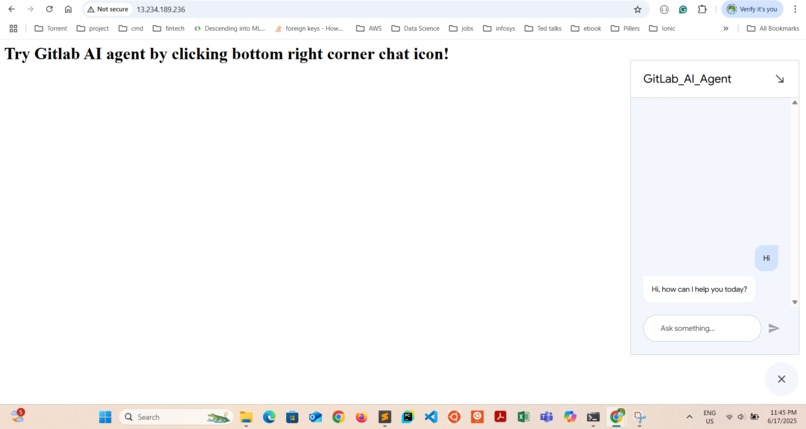Screen dimensions: 806x429
Task: Click the browser back arrow
Action: click(x=11, y=9)
